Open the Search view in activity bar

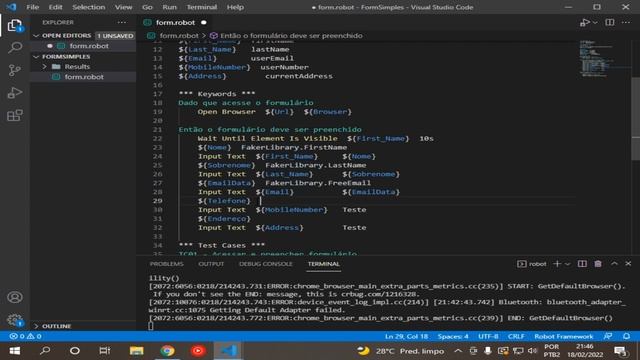click(15, 48)
